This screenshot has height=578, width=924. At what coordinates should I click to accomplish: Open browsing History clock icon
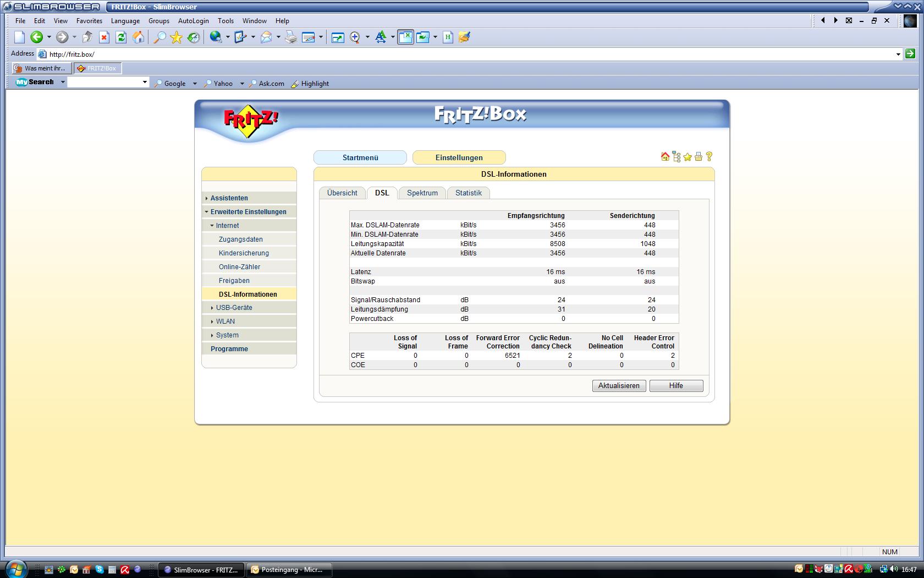click(194, 37)
